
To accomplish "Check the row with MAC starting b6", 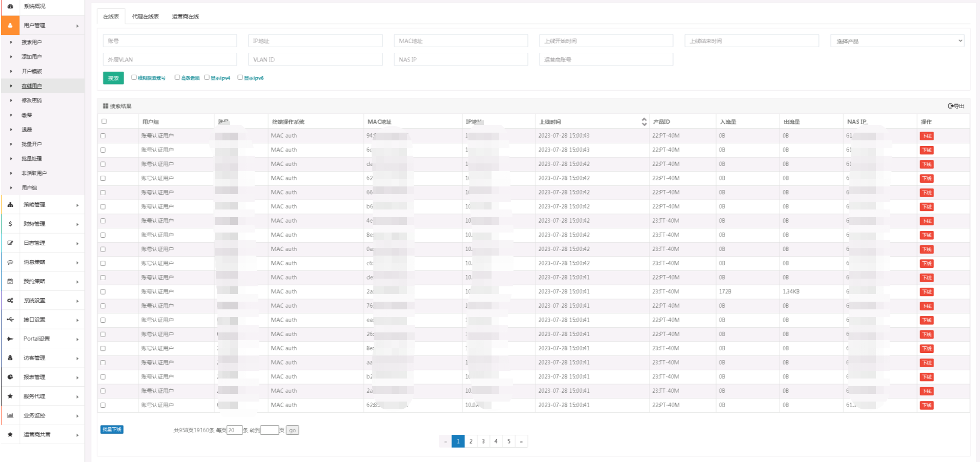I will tap(103, 206).
